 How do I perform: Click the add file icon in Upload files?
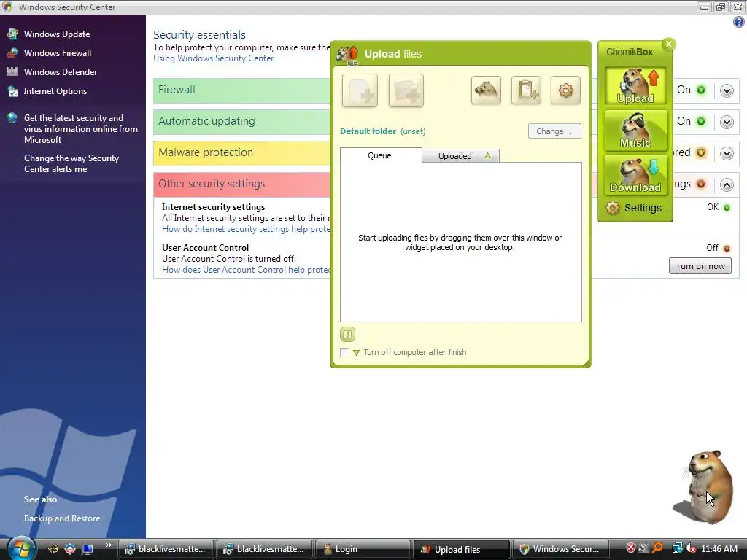coord(360,90)
